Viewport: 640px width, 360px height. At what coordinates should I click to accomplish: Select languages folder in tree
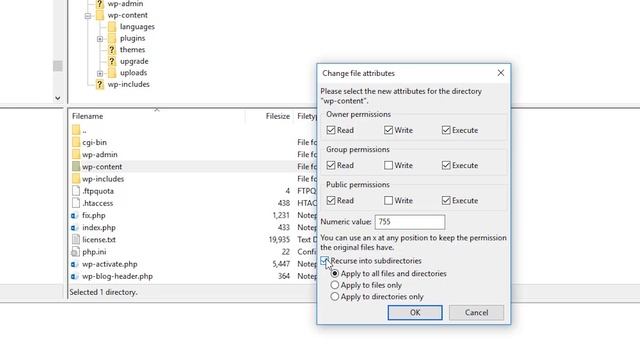click(137, 27)
